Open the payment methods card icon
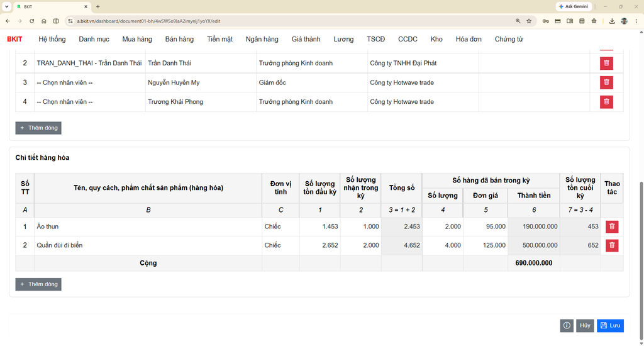This screenshot has width=644, height=346. click(558, 21)
